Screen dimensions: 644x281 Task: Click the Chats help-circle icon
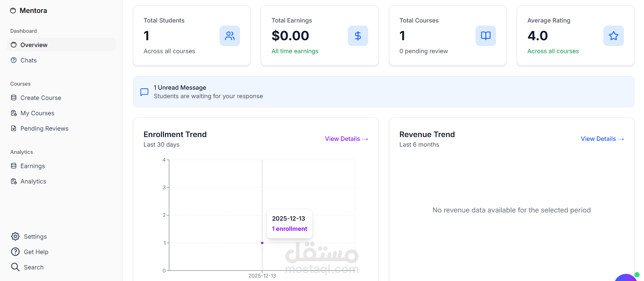(x=14, y=60)
